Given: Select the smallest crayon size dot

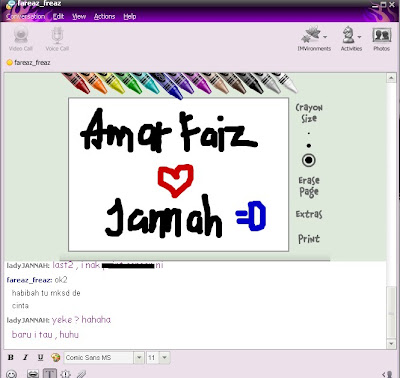Looking at the screenshot, I should pyautogui.click(x=309, y=133).
